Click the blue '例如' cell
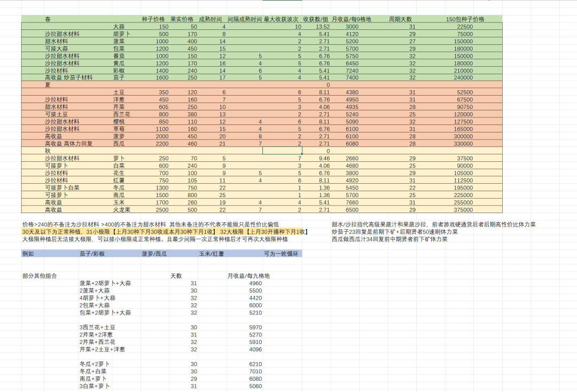577x392 pixels. (28, 254)
